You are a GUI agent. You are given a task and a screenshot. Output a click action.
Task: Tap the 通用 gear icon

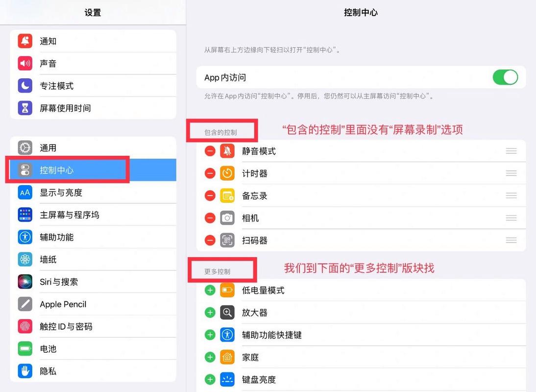25,147
